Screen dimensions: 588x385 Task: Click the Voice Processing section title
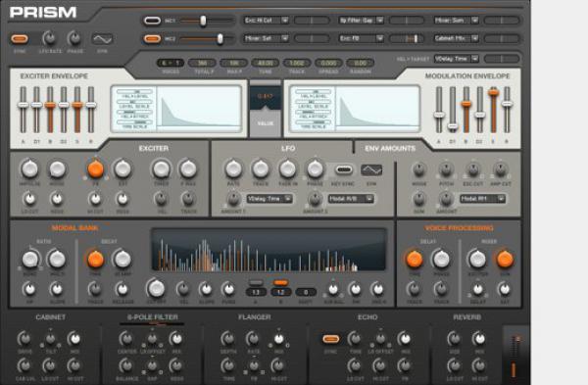tap(459, 228)
